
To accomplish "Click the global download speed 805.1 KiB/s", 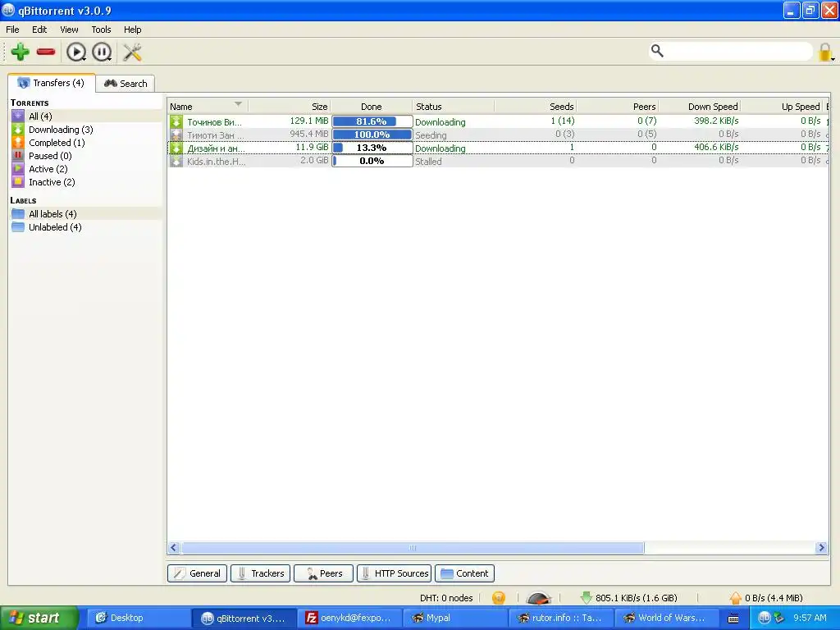I will point(629,598).
